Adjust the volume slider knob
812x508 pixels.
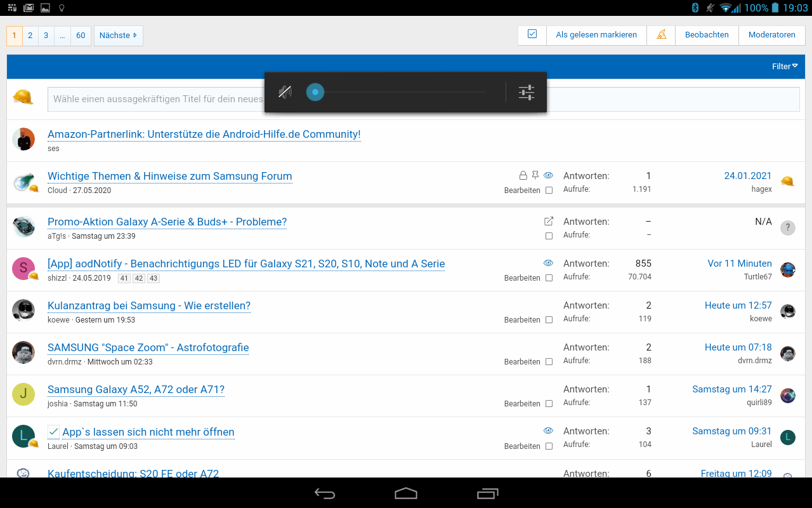(x=315, y=93)
